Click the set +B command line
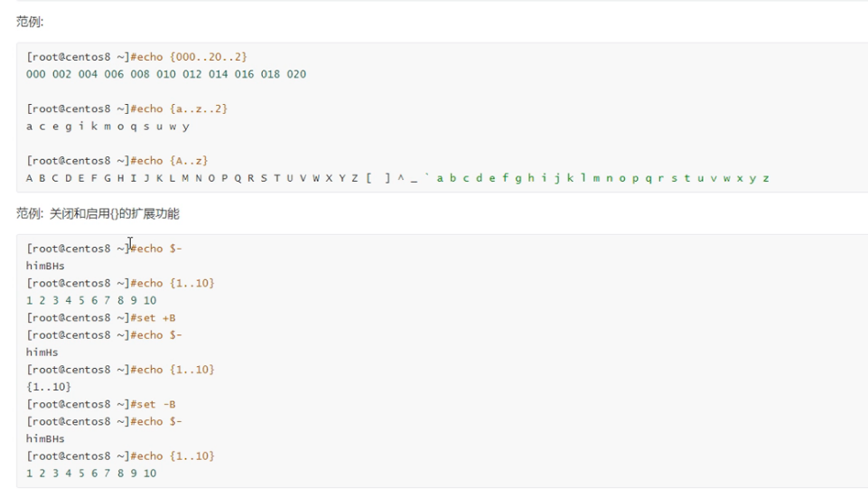Viewport: 868px width, 498px height. click(101, 318)
